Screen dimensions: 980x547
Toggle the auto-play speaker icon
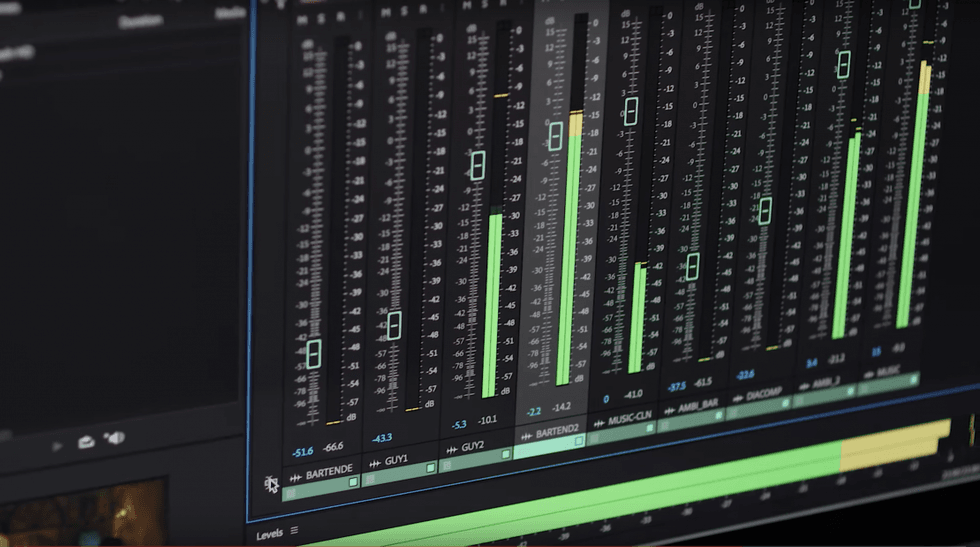click(114, 438)
